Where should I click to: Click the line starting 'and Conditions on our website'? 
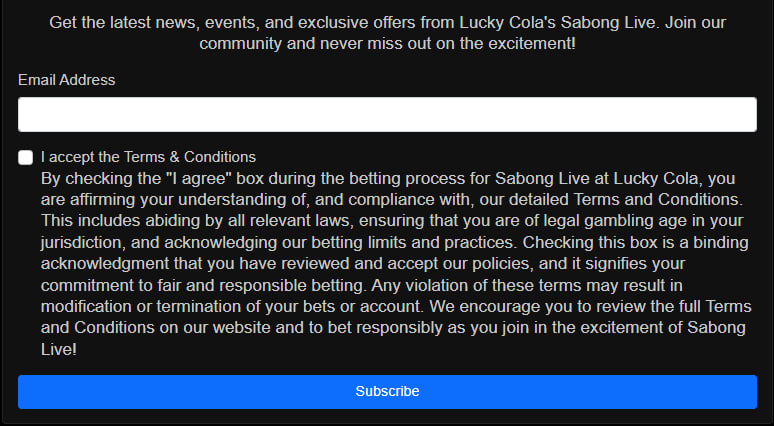[393, 328]
